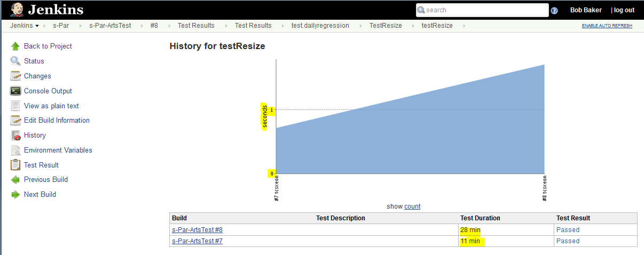Click the Next Build green arrow icon
This screenshot has width=644, height=255.
[15, 194]
